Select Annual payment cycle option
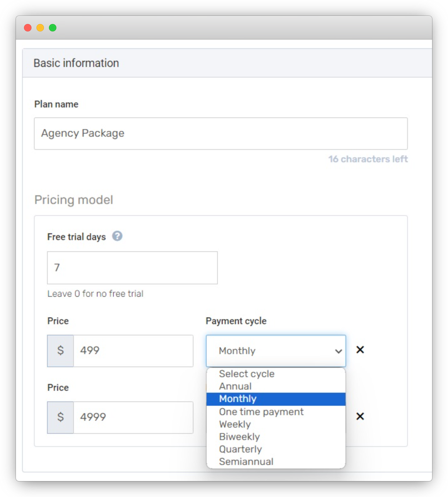 point(276,386)
